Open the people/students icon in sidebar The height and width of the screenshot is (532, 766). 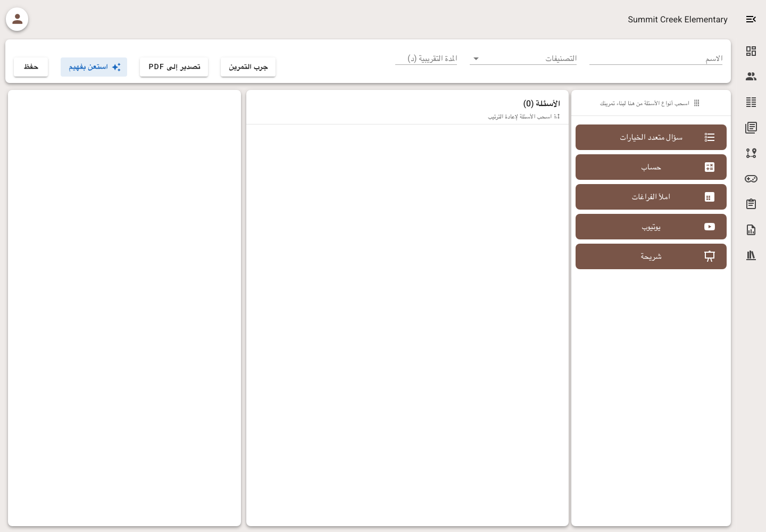coord(751,77)
